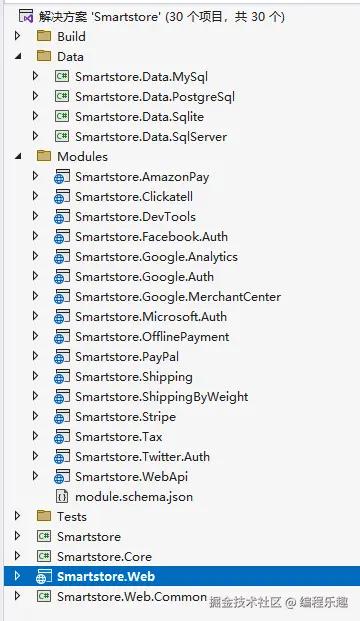
Task: Select the Smartstore.Google.Analytics module
Action: (x=156, y=257)
